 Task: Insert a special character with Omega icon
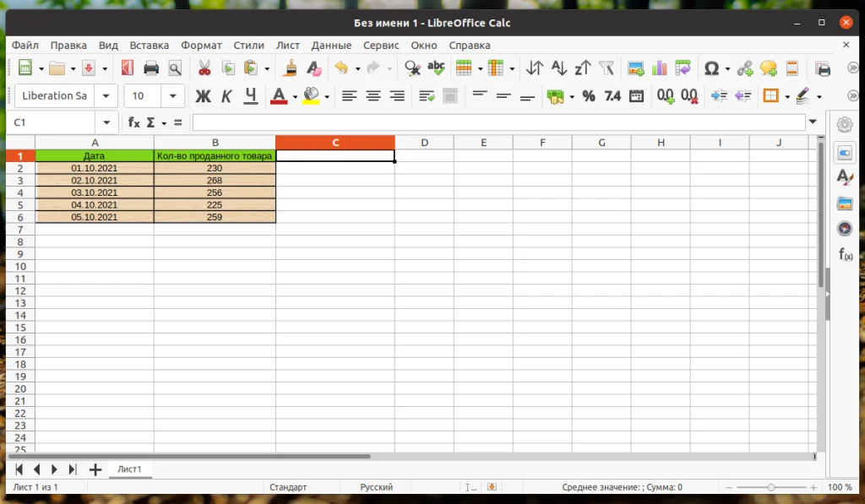714,68
